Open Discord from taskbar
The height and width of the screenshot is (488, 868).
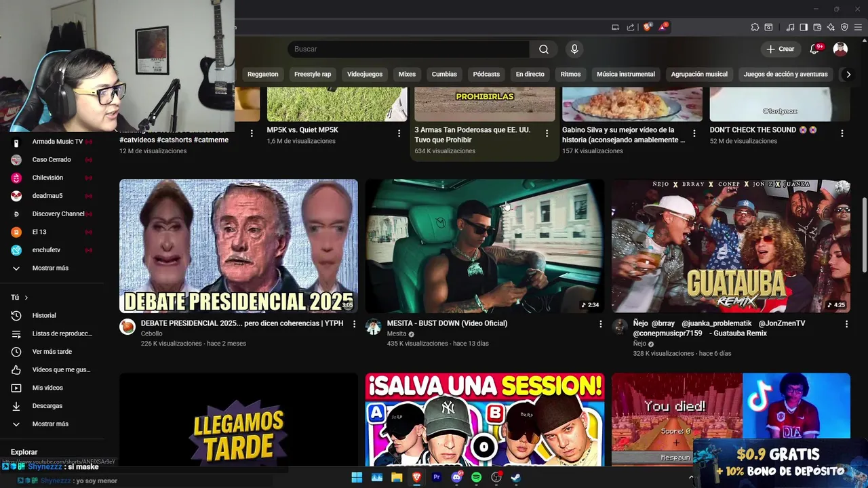tap(456, 477)
